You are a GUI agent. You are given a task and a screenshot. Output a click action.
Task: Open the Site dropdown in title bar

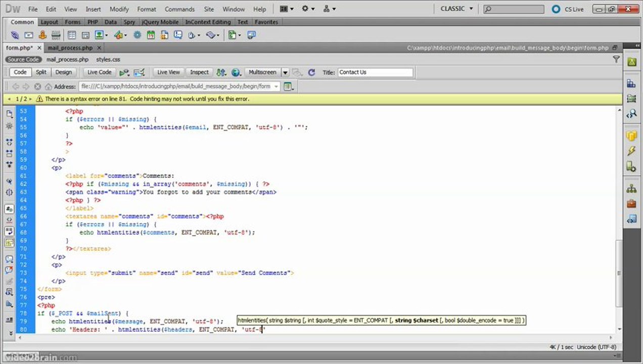point(329,9)
